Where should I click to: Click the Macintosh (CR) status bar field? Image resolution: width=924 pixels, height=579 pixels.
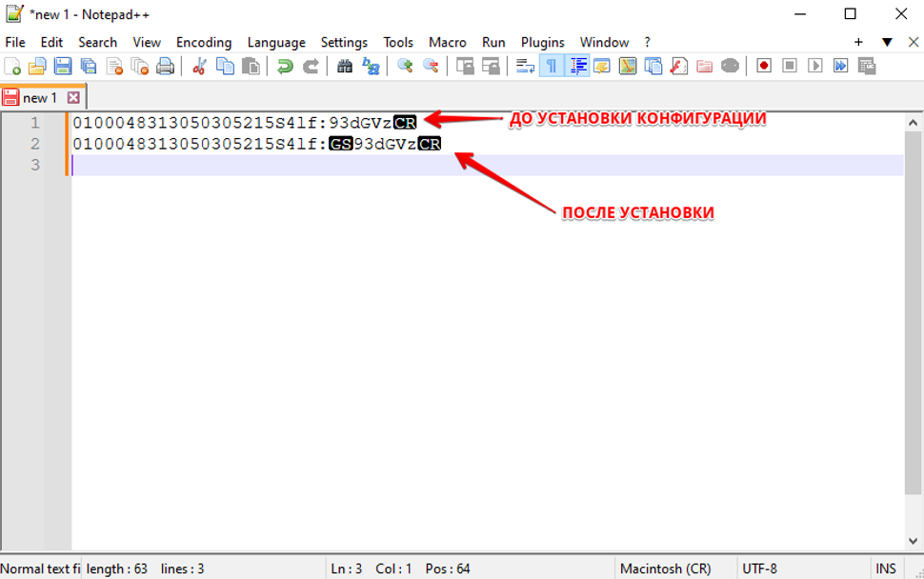[665, 569]
